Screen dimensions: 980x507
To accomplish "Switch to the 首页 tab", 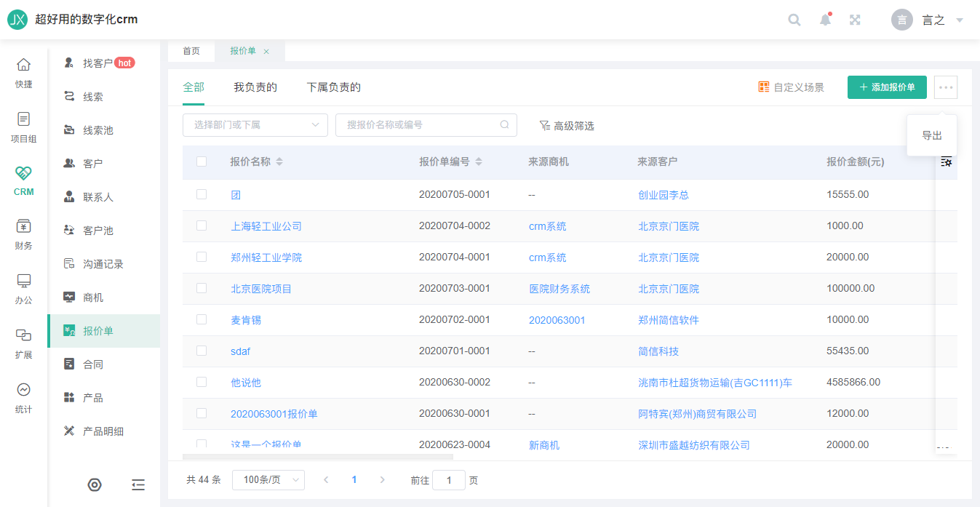I will (x=191, y=51).
